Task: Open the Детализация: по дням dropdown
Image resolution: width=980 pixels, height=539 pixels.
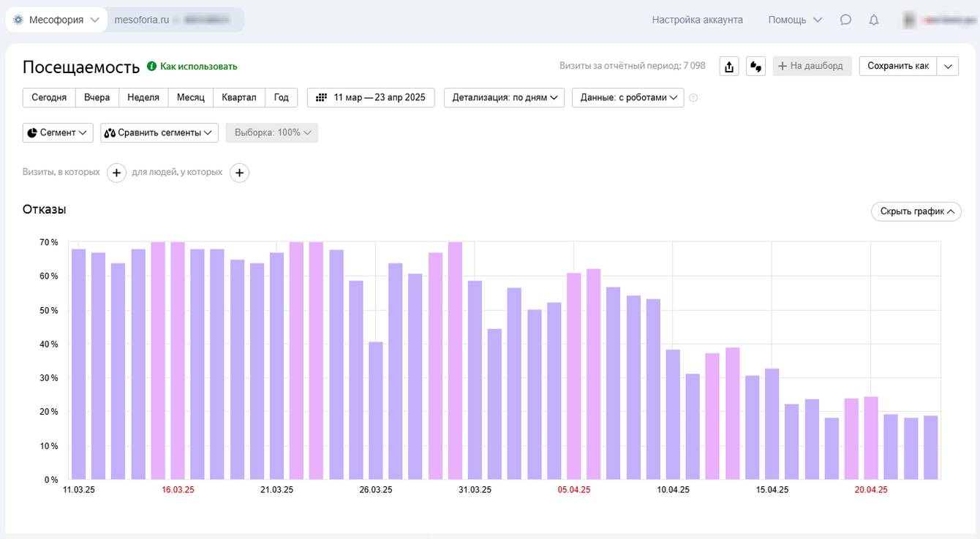Action: [x=504, y=97]
